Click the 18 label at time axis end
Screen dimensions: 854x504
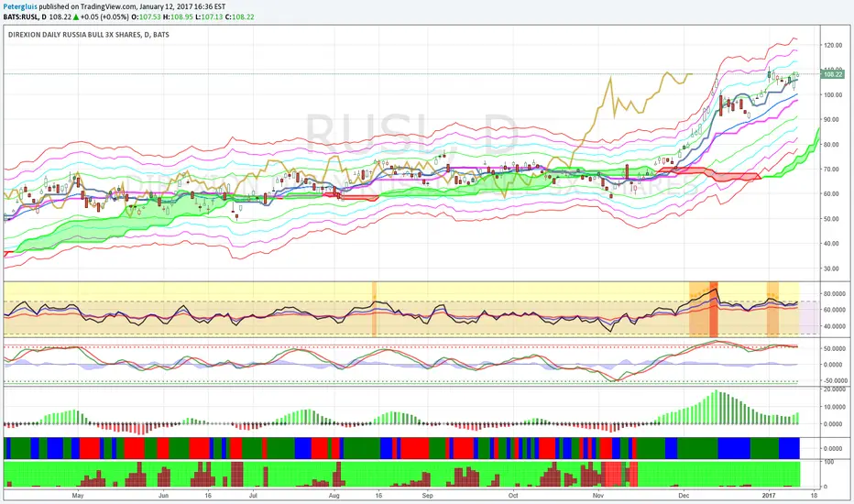coord(814,496)
